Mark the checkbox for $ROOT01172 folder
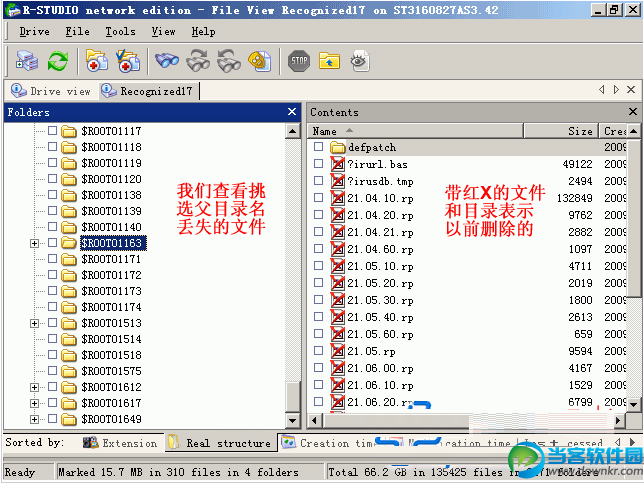The width and height of the screenshot is (644, 485). (x=52, y=275)
